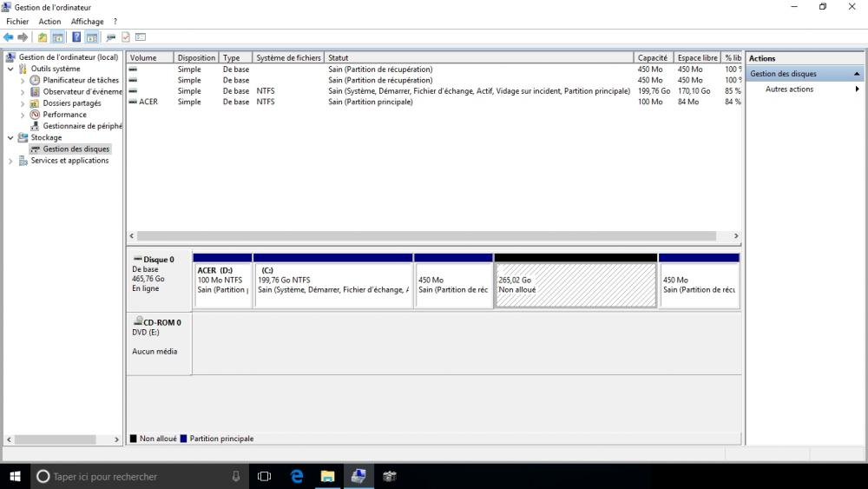Open Gestionnaire de périphériques in the tree
868x489 pixels.
coord(82,126)
